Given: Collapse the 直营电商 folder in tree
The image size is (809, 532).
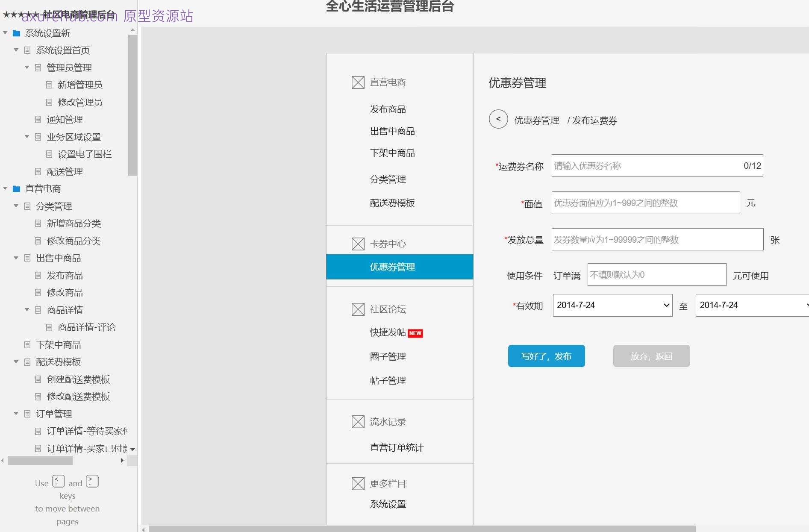Looking at the screenshot, I should click(5, 188).
